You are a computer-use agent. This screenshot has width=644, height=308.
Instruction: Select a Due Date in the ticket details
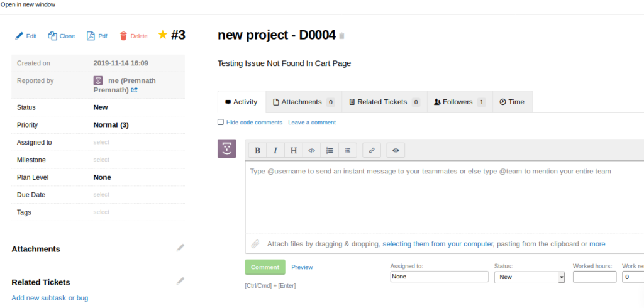coord(101,195)
